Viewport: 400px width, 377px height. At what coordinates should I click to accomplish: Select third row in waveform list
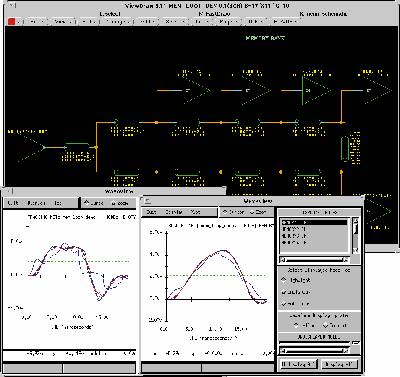tap(314, 236)
